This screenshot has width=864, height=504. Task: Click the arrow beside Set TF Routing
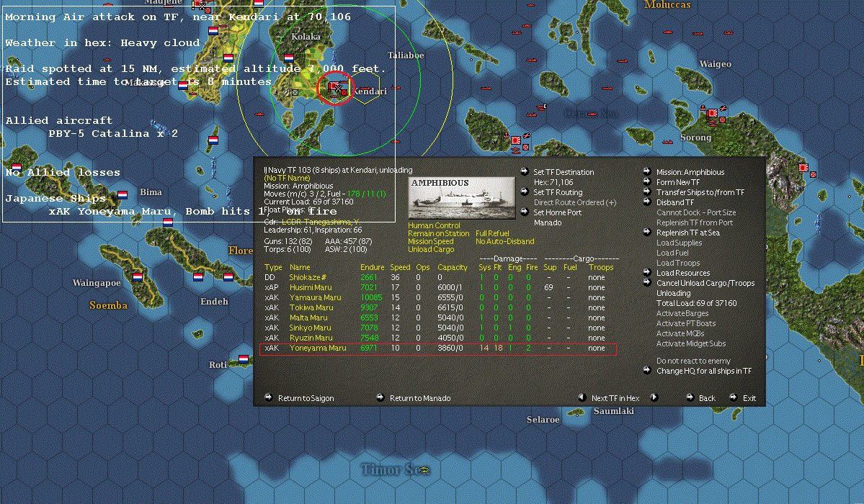click(x=524, y=192)
